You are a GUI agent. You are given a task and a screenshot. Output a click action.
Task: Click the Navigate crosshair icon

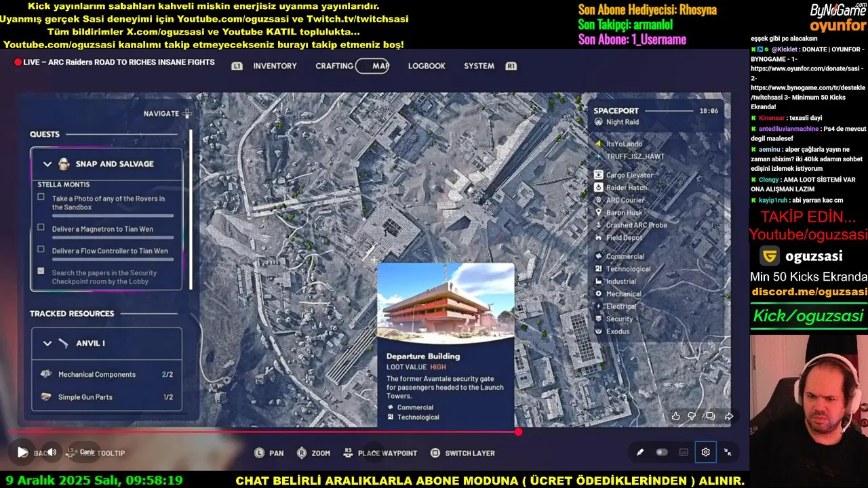click(187, 114)
